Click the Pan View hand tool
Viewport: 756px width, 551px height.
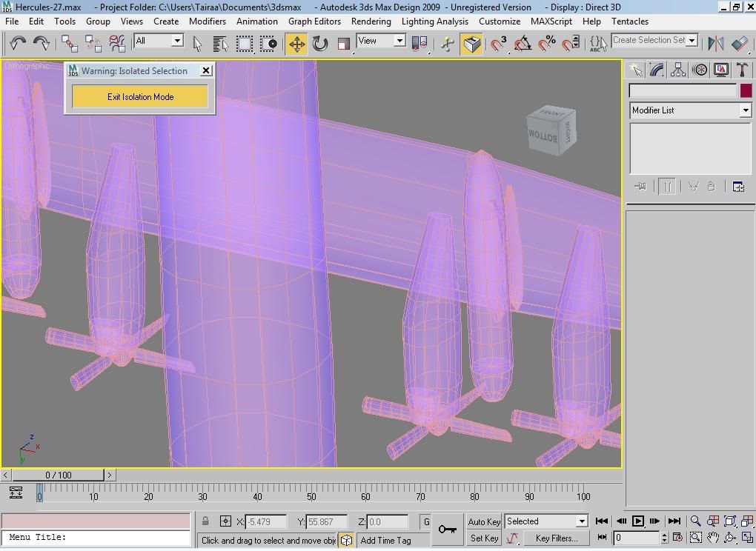(712, 538)
